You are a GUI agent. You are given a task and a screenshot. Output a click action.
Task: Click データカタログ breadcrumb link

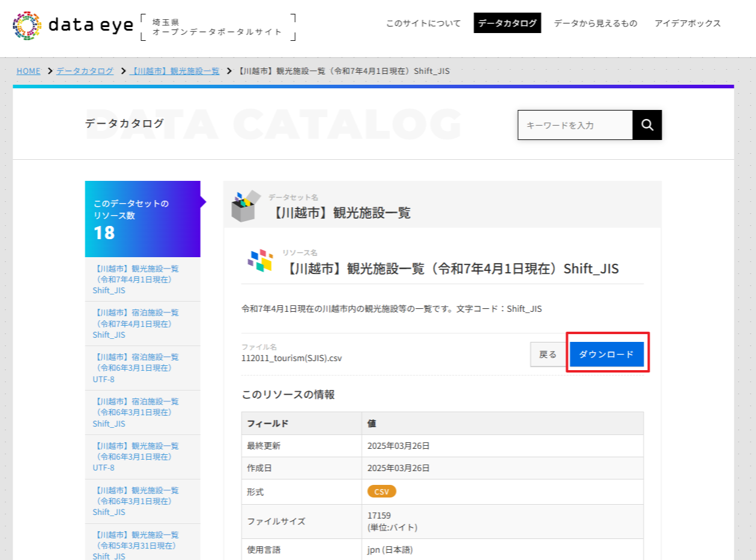85,71
